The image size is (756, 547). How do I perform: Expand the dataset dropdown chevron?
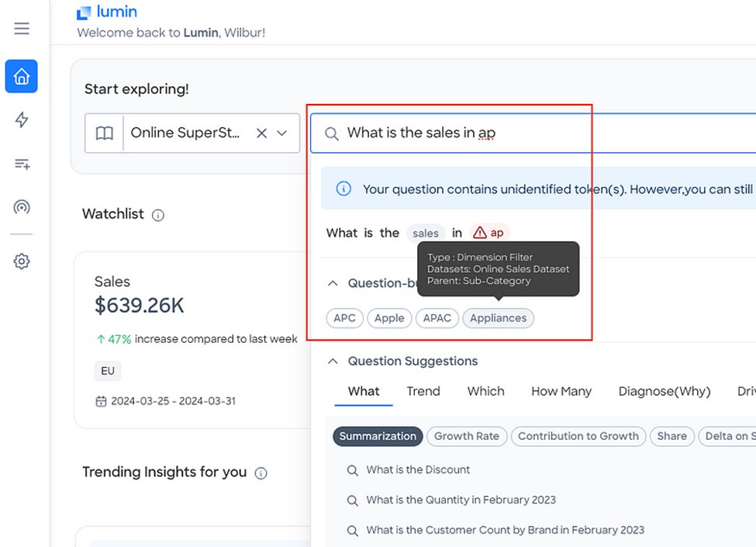(282, 133)
